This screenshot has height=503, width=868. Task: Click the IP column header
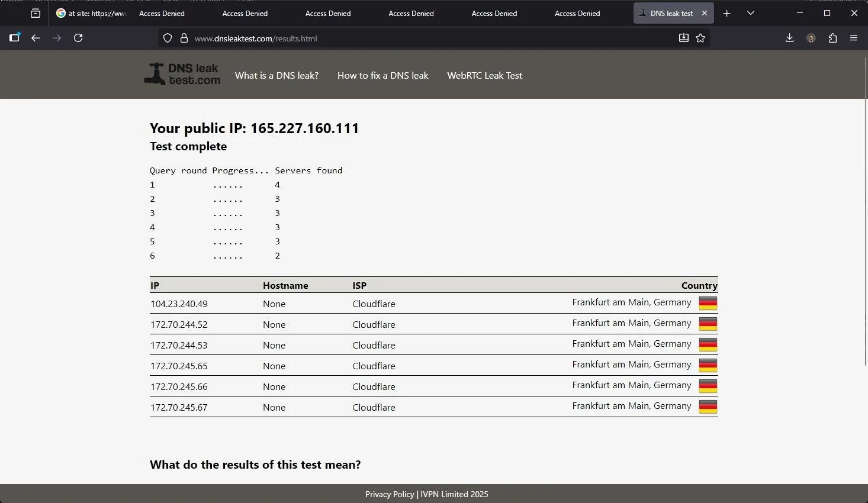point(155,285)
